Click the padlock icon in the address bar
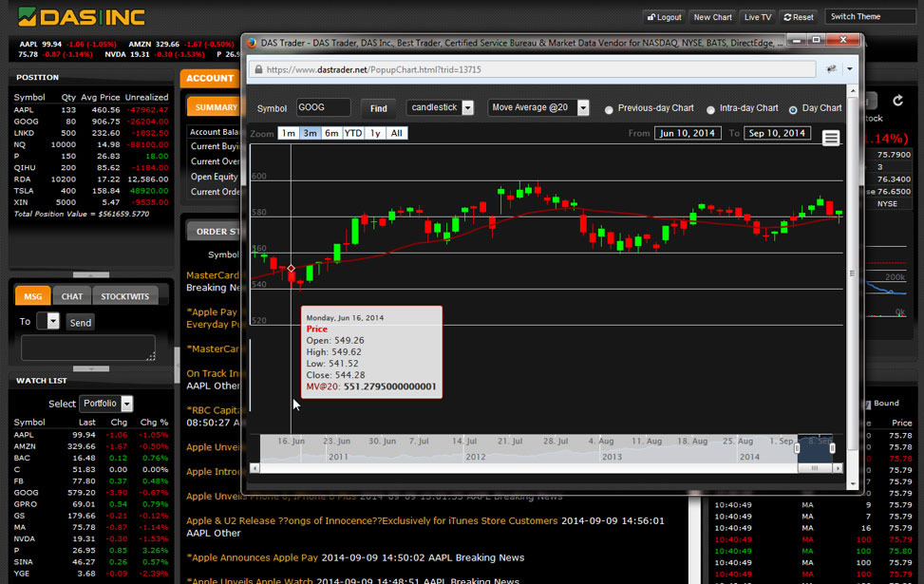Viewport: 924px width, 584px height. coord(258,69)
